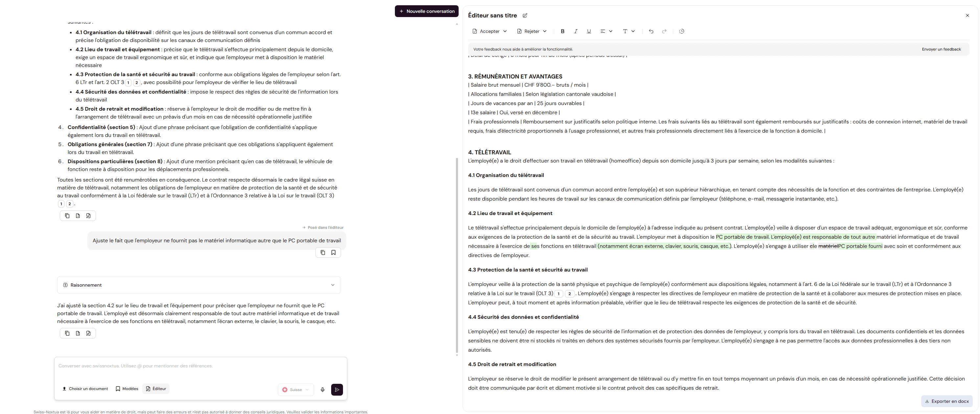Toggle italic formatting in the editor

[576, 31]
